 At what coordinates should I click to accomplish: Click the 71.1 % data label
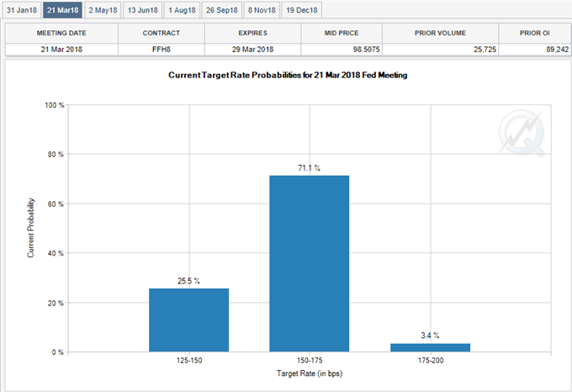point(309,167)
